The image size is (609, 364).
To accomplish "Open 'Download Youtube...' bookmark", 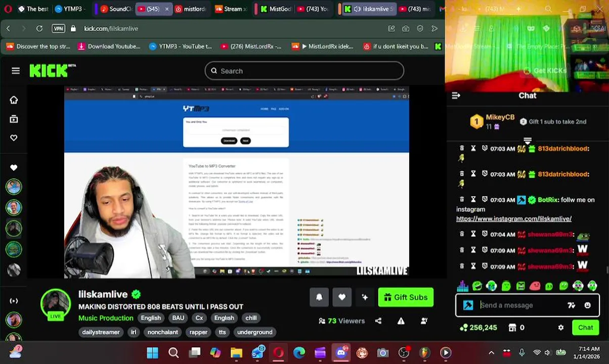I will [x=109, y=47].
